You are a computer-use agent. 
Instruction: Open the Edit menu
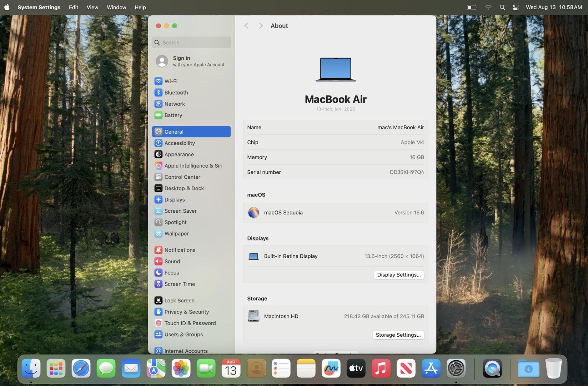74,7
